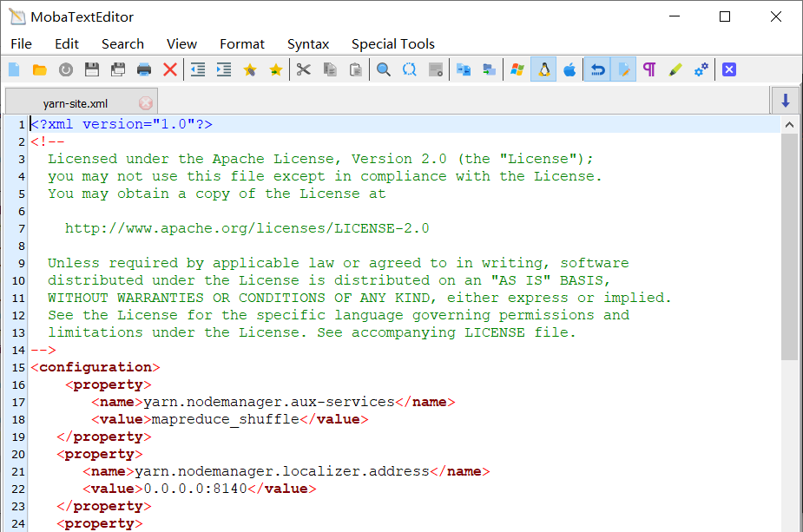Select Linux (penguin) line endings
Viewport: 803px width, 532px height.
point(543,69)
